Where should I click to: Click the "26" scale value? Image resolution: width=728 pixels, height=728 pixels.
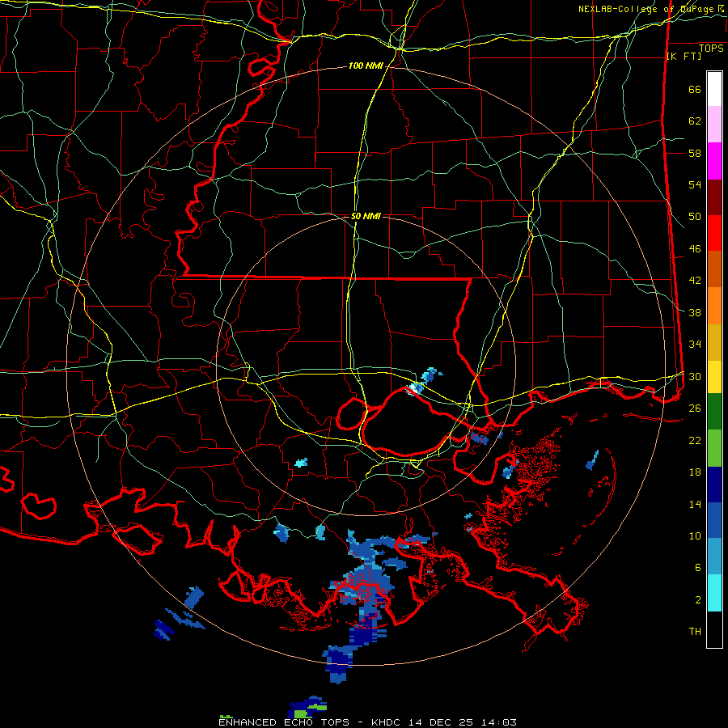point(695,408)
